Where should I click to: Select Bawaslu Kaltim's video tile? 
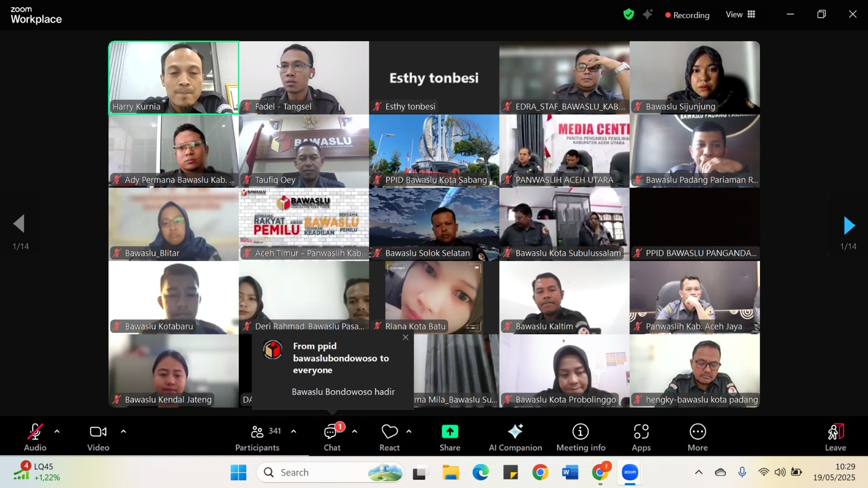tap(564, 297)
